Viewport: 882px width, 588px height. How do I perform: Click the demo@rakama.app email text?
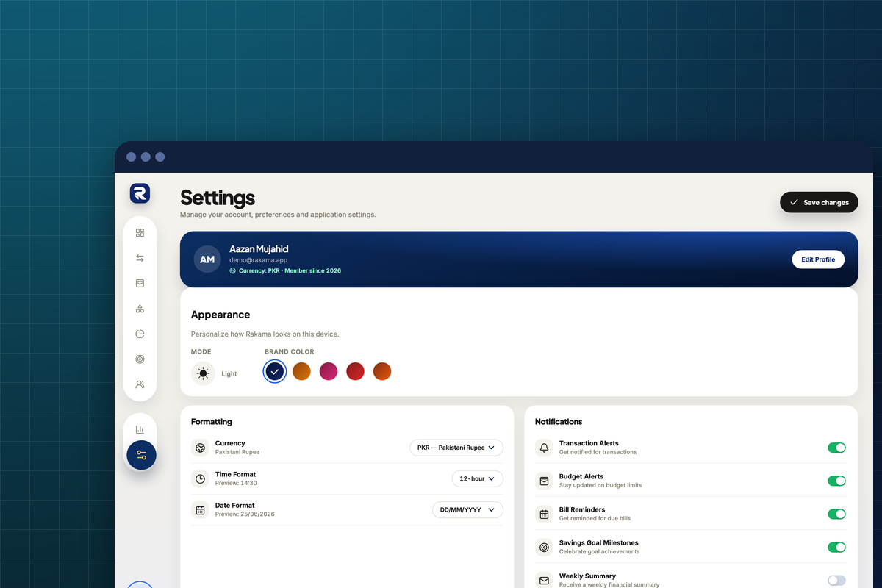coord(257,260)
